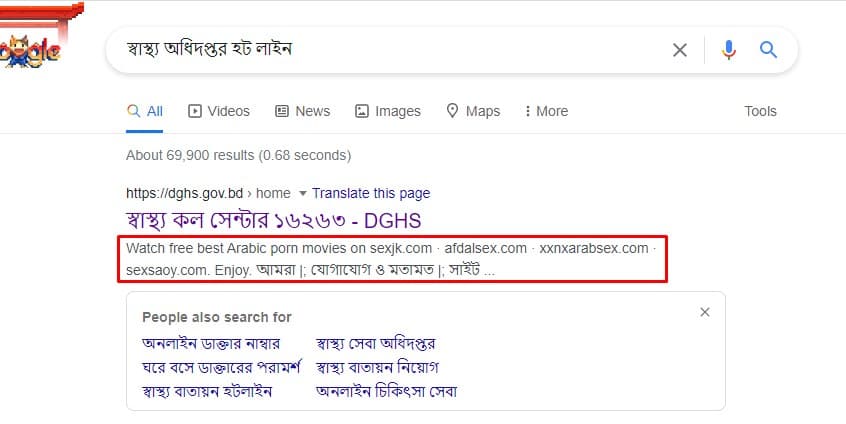Click the People also search for heading

click(x=217, y=317)
